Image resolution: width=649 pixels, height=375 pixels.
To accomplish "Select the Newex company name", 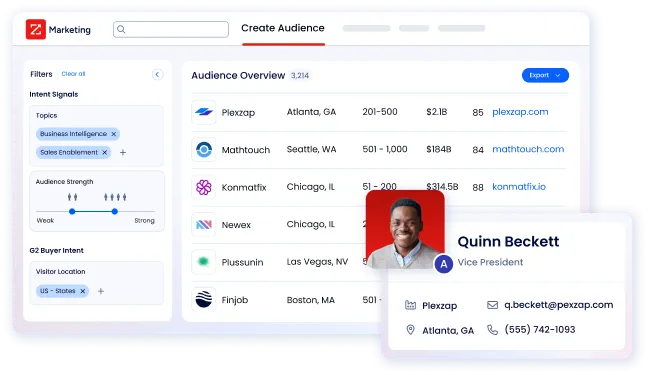I will point(236,225).
